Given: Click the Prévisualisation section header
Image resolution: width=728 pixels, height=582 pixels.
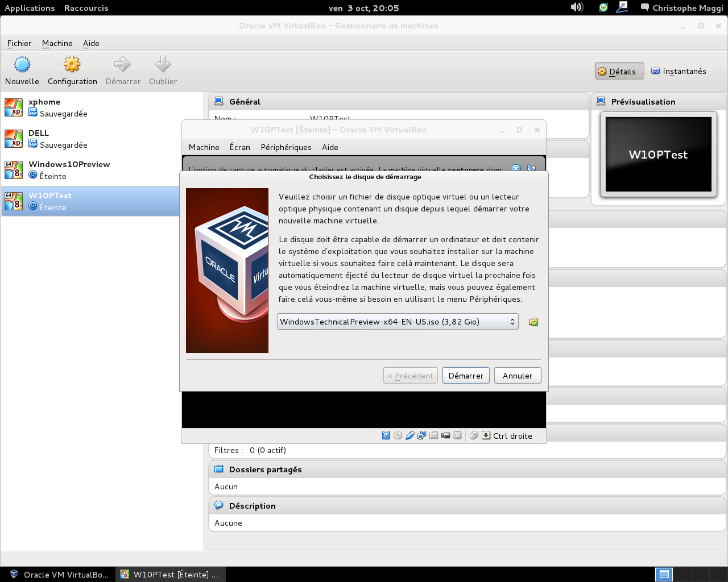Looking at the screenshot, I should (659, 102).
